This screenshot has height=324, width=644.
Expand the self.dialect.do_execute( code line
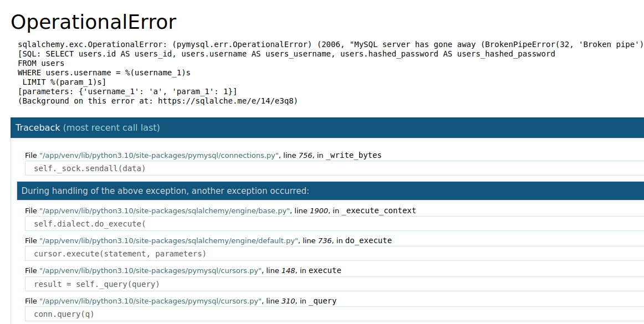coord(334,224)
